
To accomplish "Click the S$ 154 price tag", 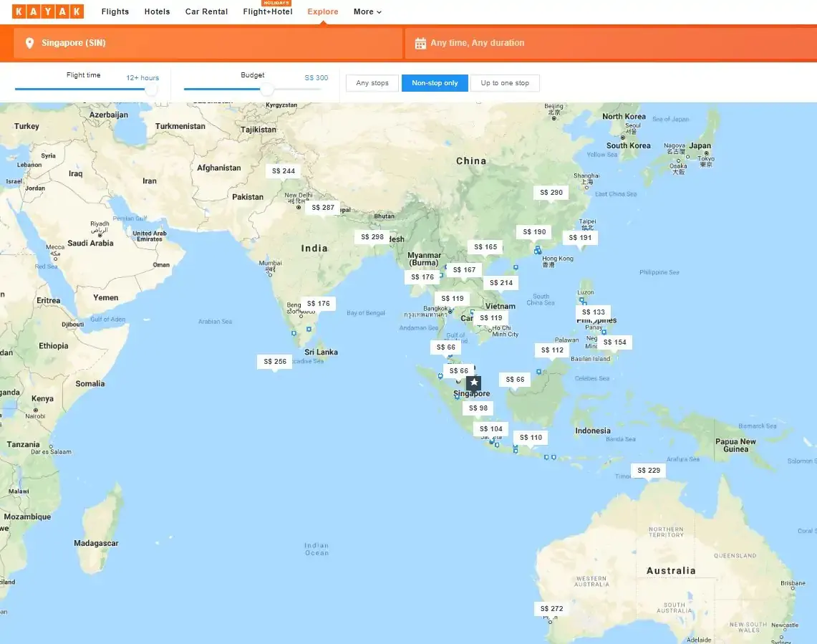I will 614,342.
